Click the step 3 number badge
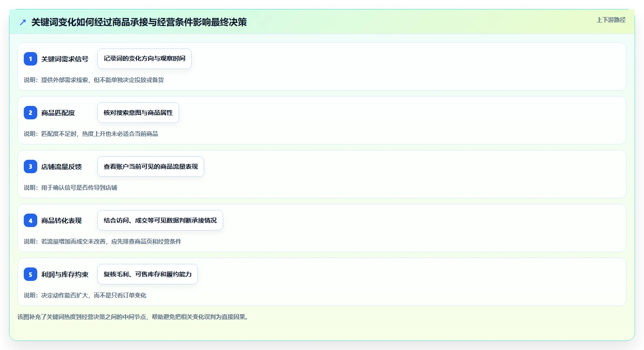Image resolution: width=644 pixels, height=350 pixels. tap(31, 166)
